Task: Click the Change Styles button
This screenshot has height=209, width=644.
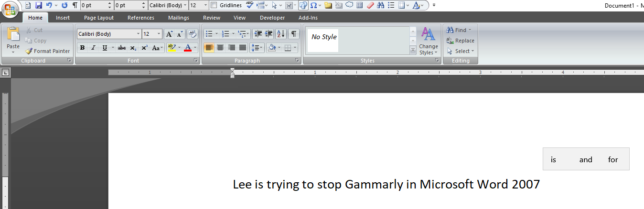Action: [429, 41]
